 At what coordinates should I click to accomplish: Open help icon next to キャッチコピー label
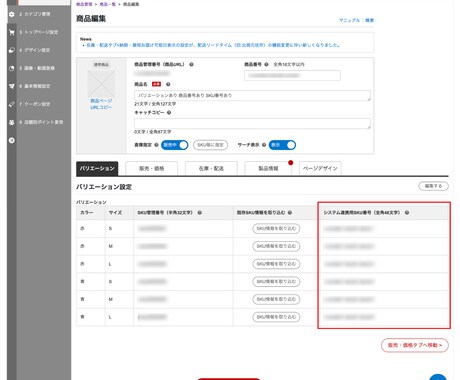[169, 113]
